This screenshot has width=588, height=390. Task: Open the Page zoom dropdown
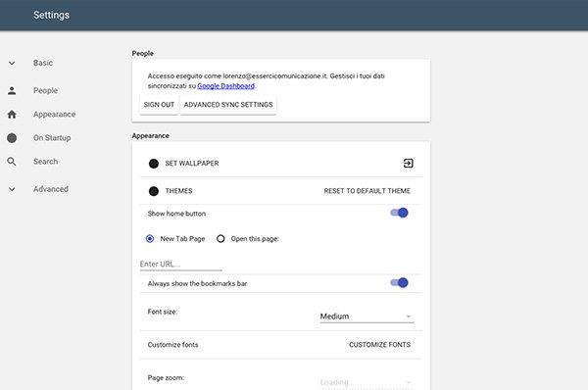click(367, 382)
